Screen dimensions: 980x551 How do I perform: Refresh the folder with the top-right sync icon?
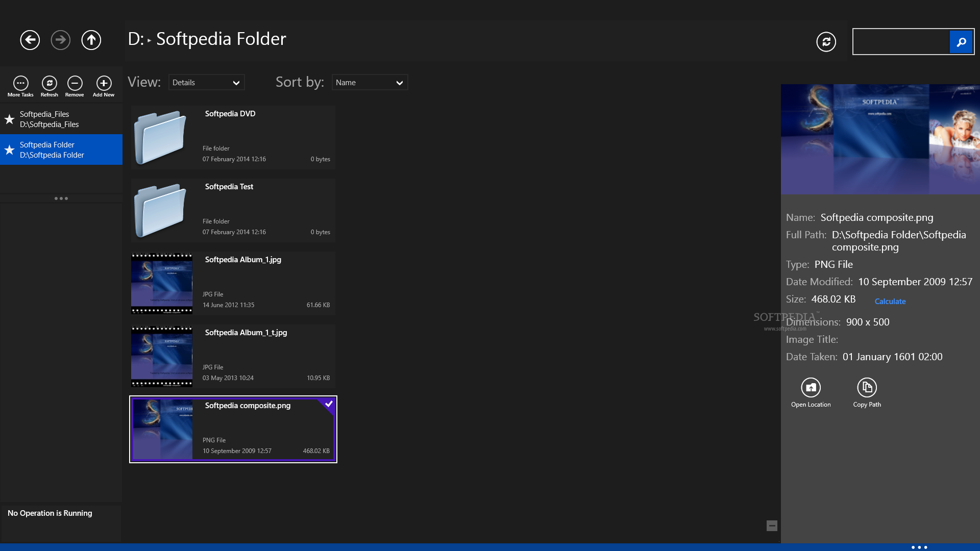826,42
